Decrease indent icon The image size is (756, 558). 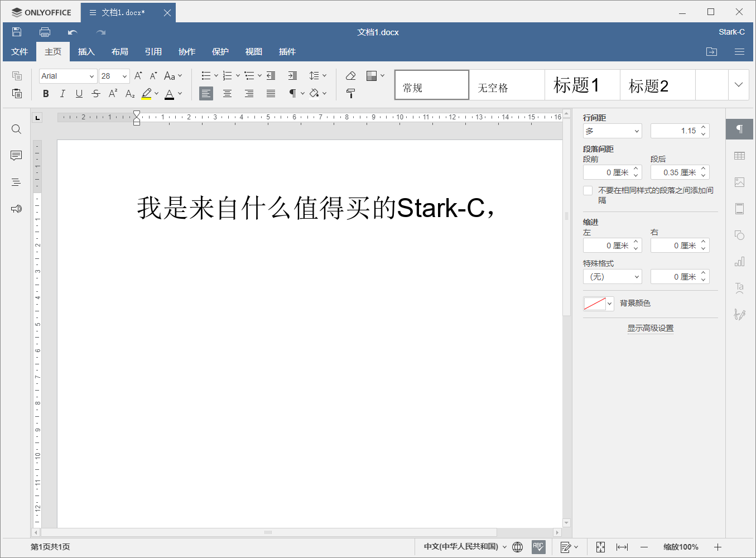271,76
